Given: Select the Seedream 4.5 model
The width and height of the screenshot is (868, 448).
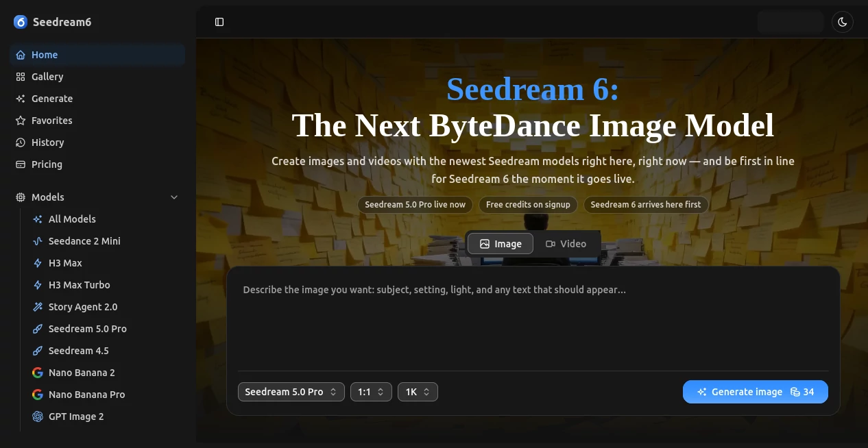Looking at the screenshot, I should 106,351.
